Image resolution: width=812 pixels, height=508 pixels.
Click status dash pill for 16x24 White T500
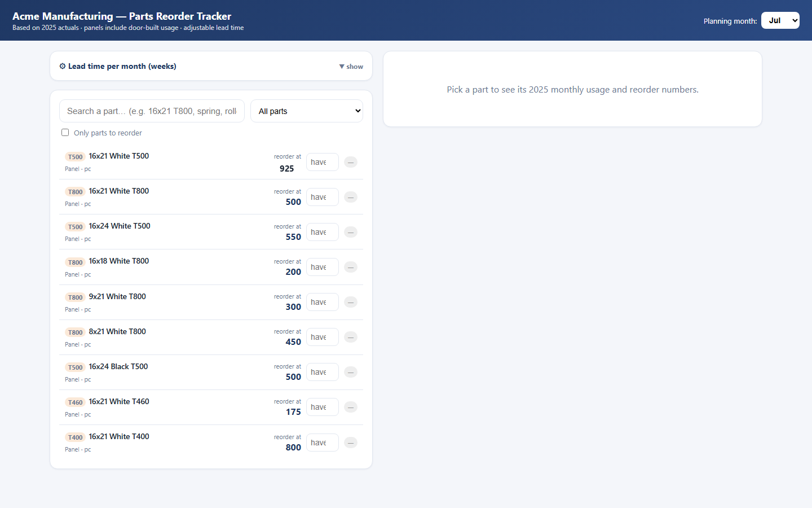click(x=351, y=232)
